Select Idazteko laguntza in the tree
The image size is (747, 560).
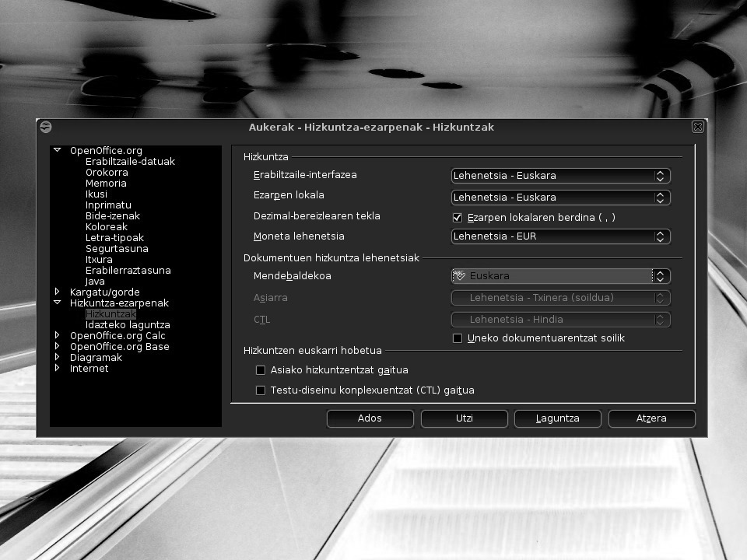coord(127,325)
